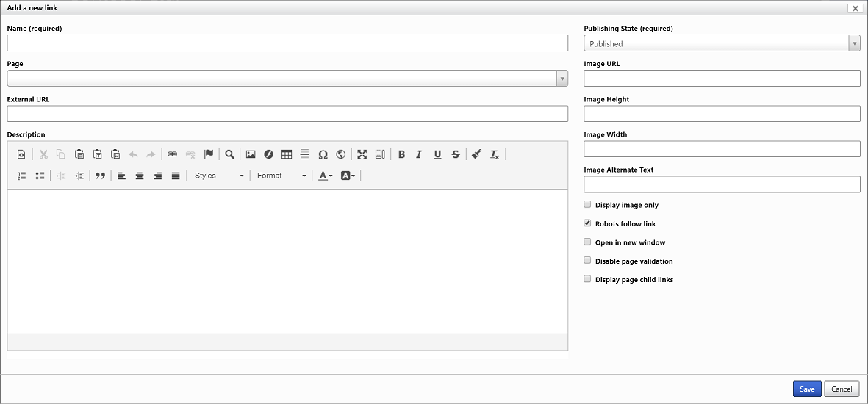Check Disable page validation
This screenshot has width=868, height=404.
[x=587, y=261]
